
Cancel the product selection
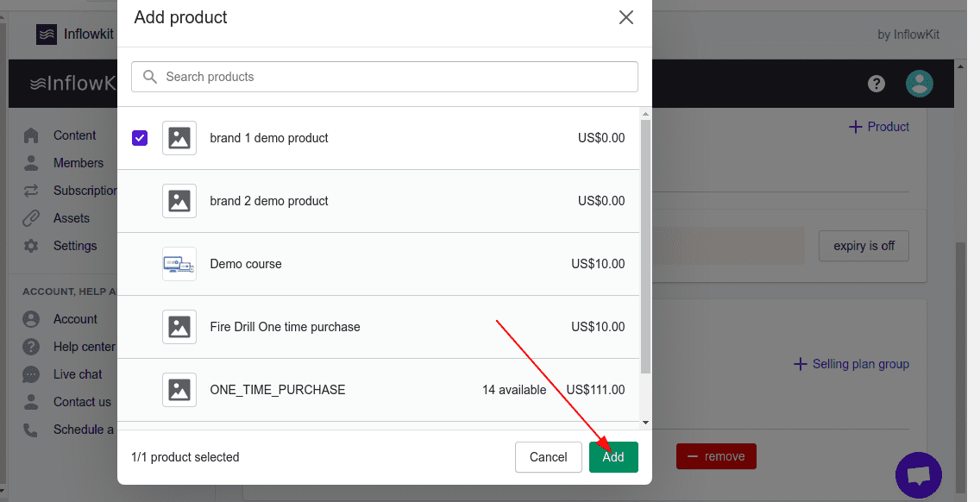(x=548, y=457)
